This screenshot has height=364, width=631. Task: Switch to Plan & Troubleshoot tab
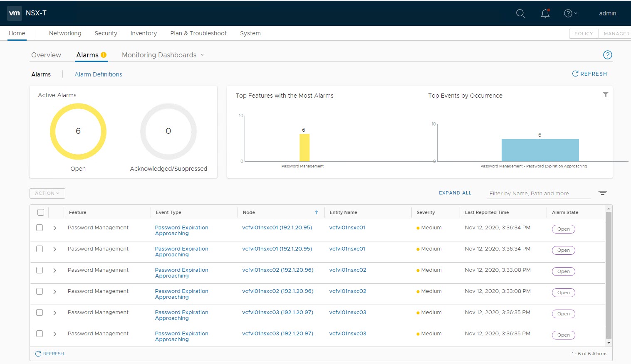198,33
